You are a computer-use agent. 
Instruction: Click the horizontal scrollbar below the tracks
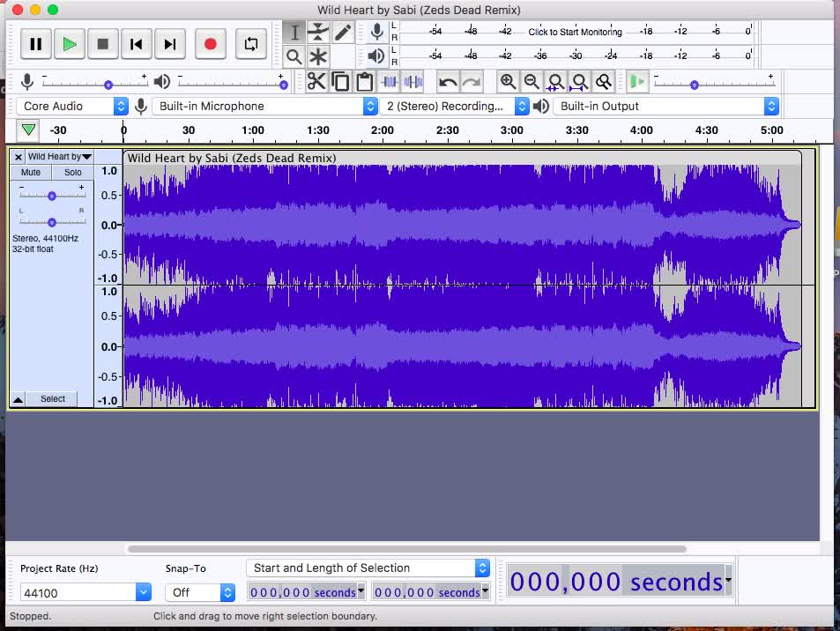[x=406, y=549]
